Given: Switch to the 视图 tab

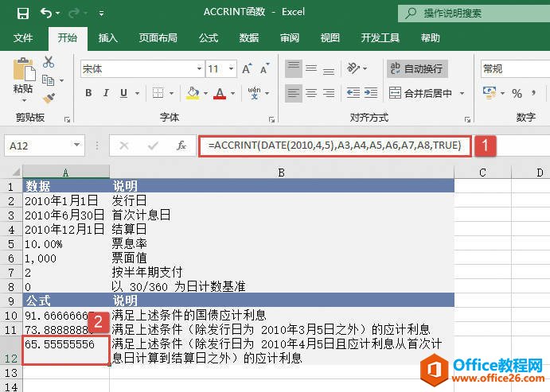Looking at the screenshot, I should coord(330,38).
